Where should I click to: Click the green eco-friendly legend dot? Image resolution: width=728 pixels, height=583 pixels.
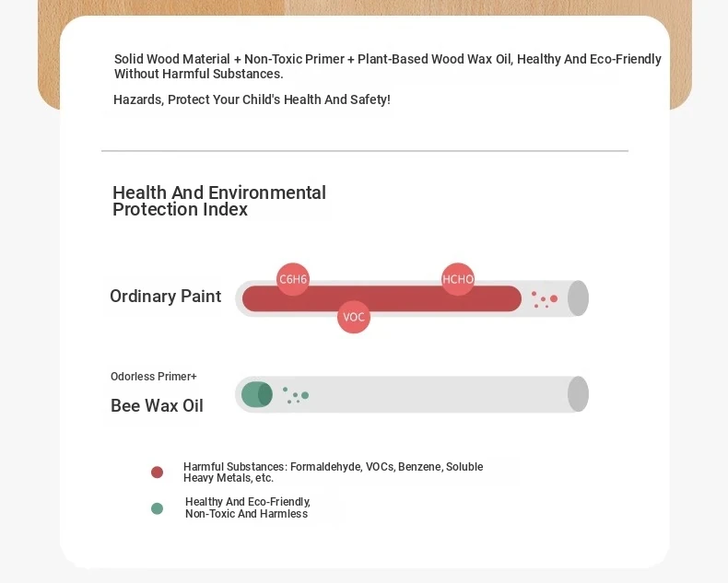pos(157,508)
